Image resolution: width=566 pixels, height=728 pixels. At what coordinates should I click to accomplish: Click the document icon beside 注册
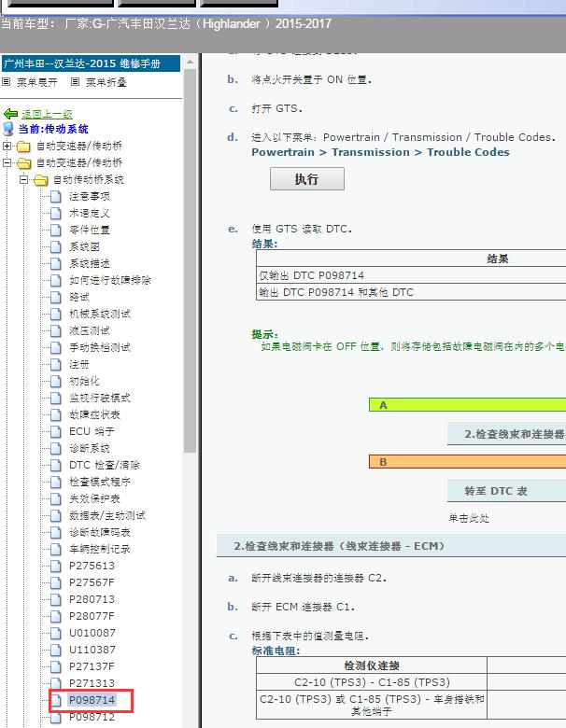click(56, 364)
